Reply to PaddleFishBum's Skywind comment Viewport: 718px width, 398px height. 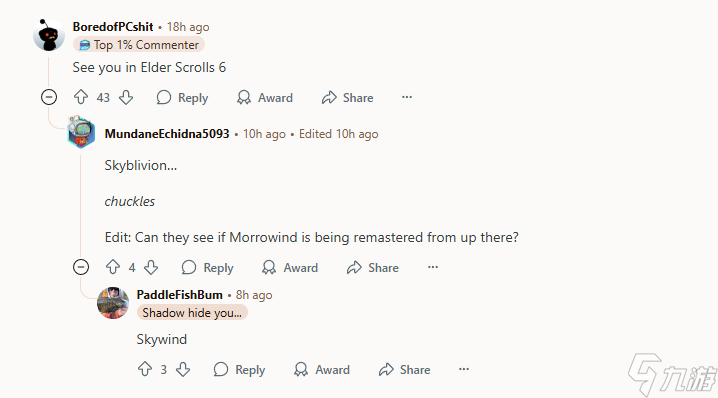coord(239,370)
